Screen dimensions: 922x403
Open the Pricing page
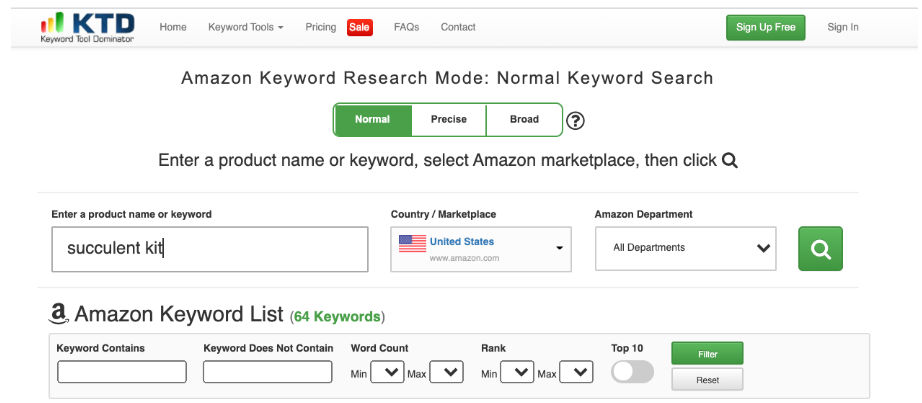pos(320,27)
